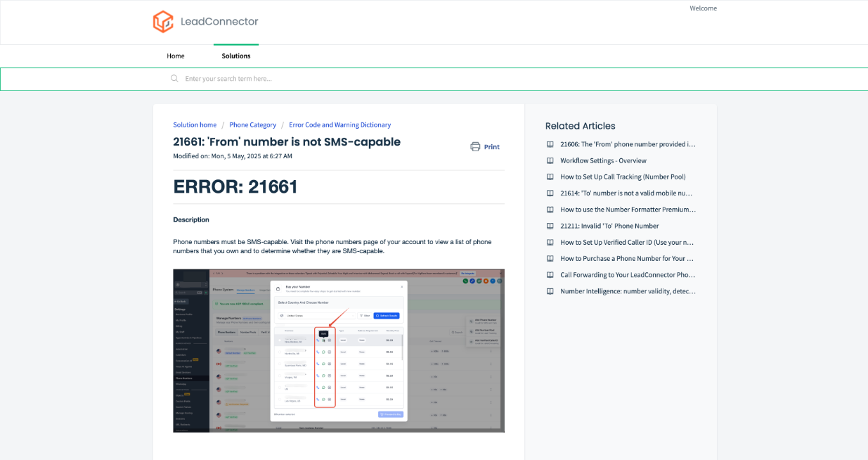The image size is (868, 460).
Task: Open the Phone Category breadcrumb
Action: coord(252,124)
